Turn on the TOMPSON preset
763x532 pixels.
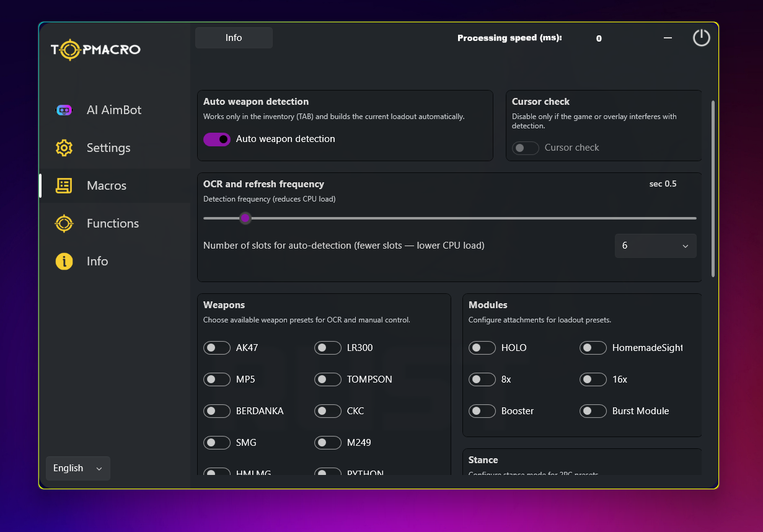point(328,379)
